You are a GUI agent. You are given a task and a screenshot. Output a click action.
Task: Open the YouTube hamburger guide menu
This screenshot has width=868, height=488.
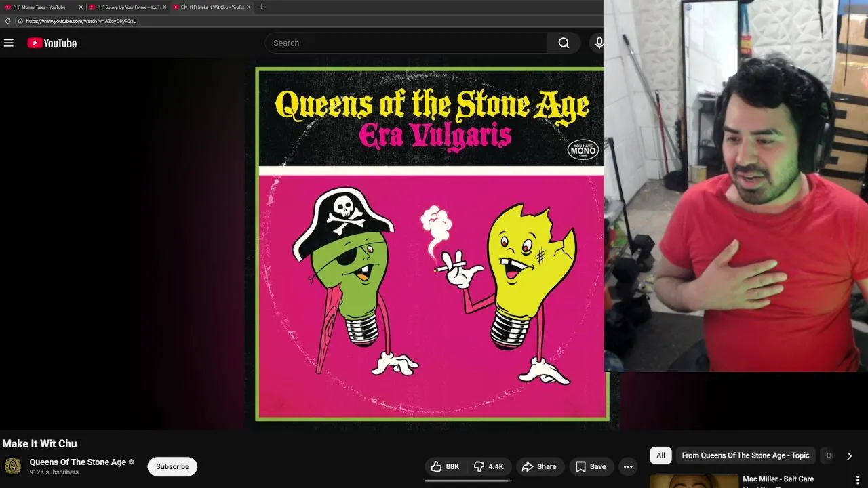(x=9, y=43)
